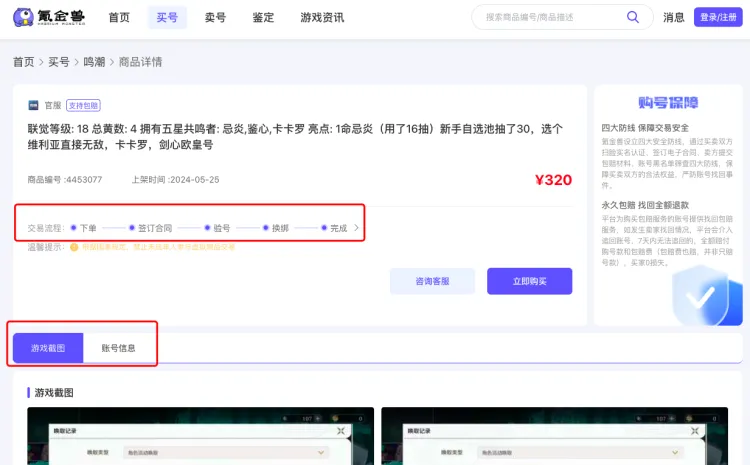Switch to the 账号信息 tab
Image resolution: width=750 pixels, height=465 pixels.
tap(119, 348)
